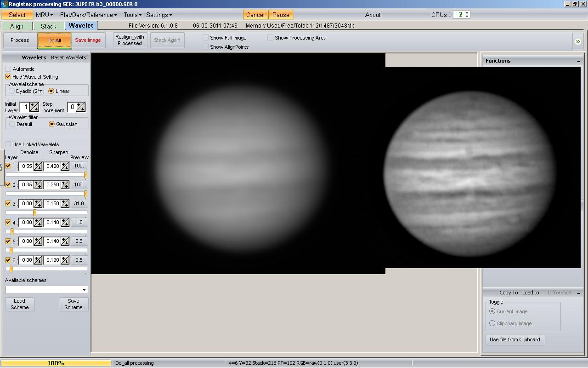Image resolution: width=588 pixels, height=368 pixels.
Task: Click the Load Scheme button
Action: tap(20, 304)
